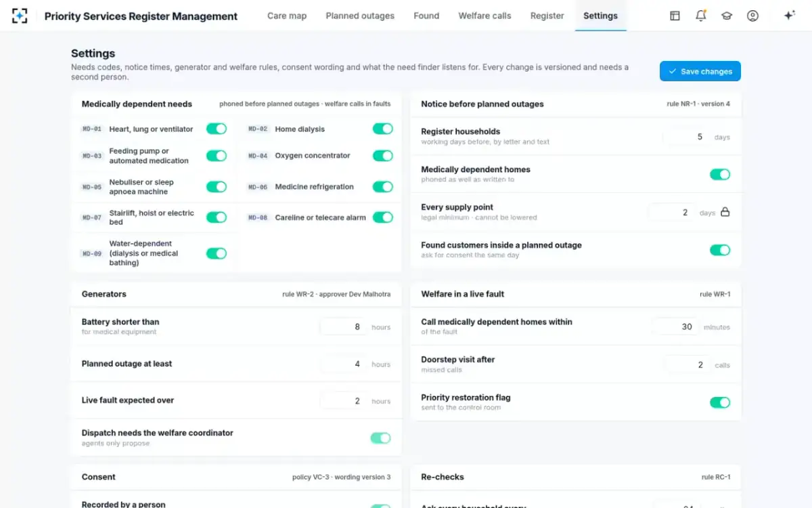
Task: Click the Re-checks section heading
Action: pyautogui.click(x=443, y=477)
